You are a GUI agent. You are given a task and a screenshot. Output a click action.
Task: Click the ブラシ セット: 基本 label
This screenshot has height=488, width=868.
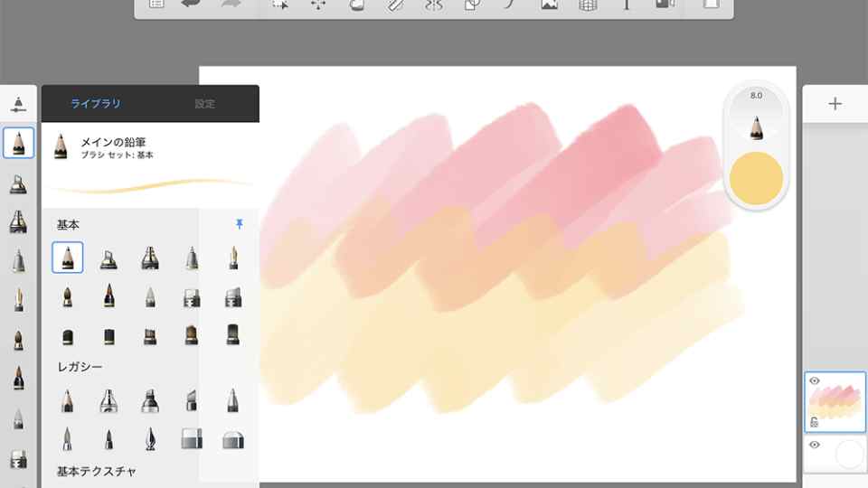click(x=117, y=155)
